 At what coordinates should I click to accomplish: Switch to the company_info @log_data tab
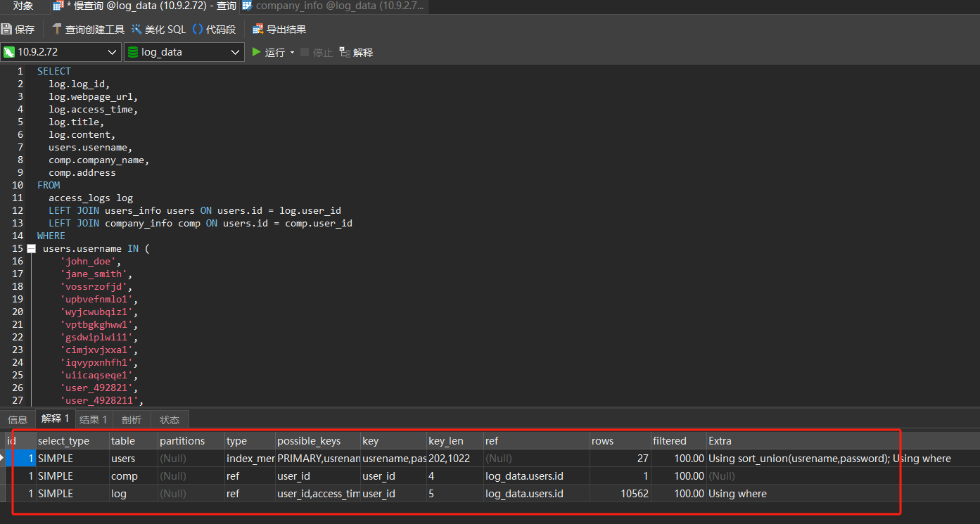point(333,6)
